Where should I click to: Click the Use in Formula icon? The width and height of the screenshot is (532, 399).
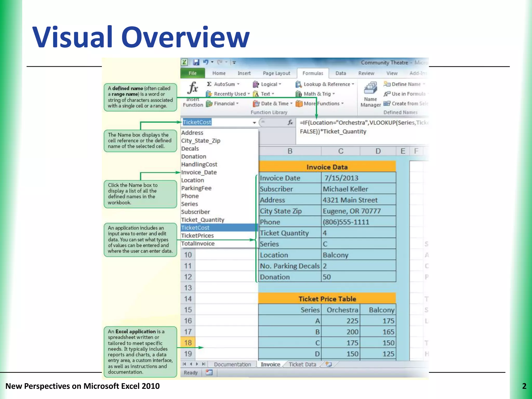[387, 94]
